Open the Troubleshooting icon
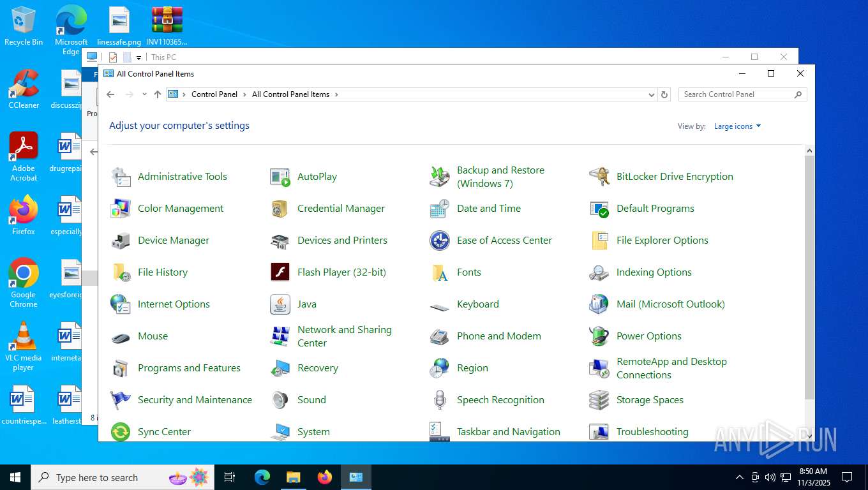The height and width of the screenshot is (490, 868). (599, 432)
